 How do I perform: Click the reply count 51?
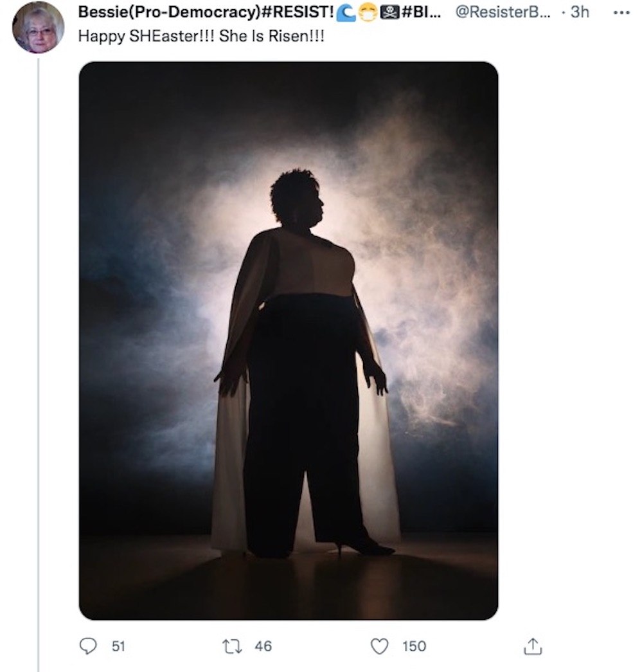(x=118, y=646)
